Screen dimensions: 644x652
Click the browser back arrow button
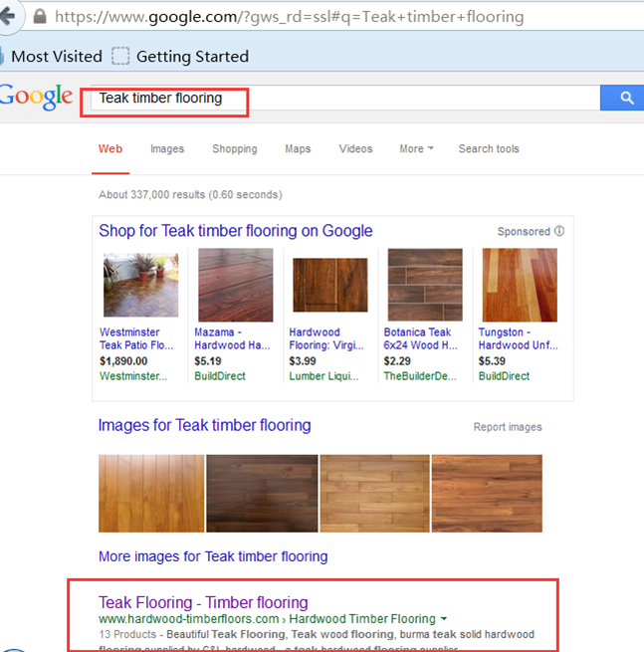8,17
